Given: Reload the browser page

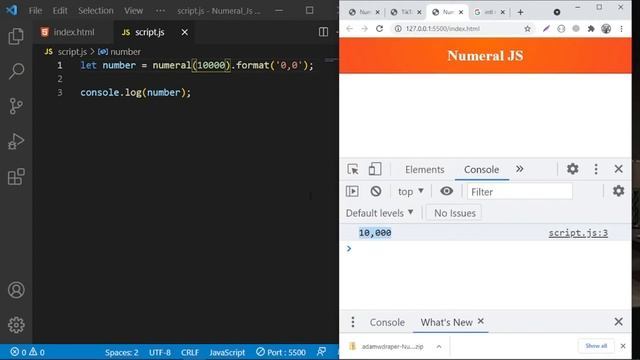Looking at the screenshot, I should click(x=380, y=29).
